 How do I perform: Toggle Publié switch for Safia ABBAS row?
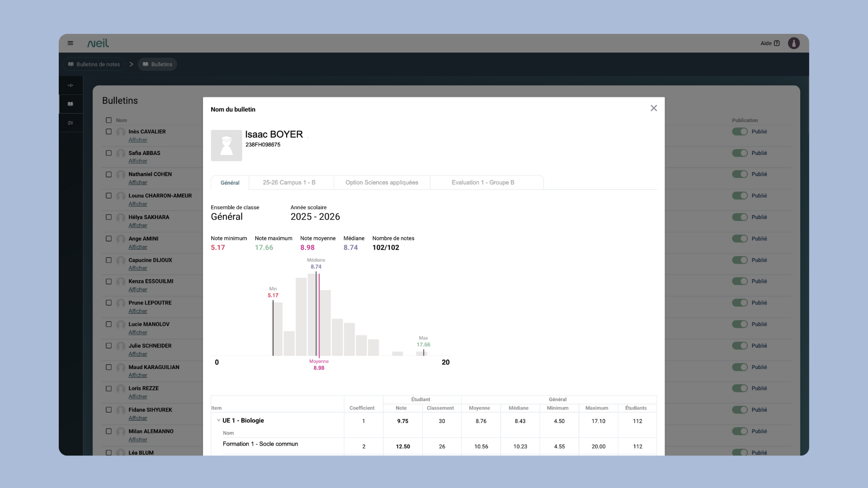click(740, 153)
